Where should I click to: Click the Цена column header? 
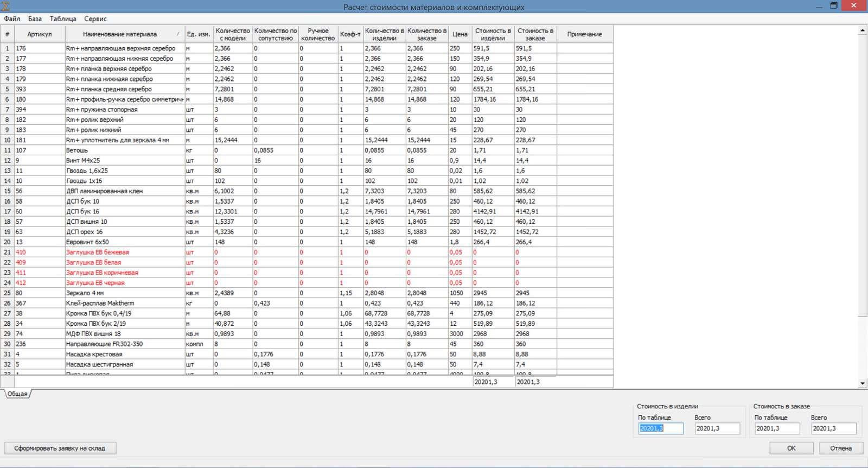[459, 34]
